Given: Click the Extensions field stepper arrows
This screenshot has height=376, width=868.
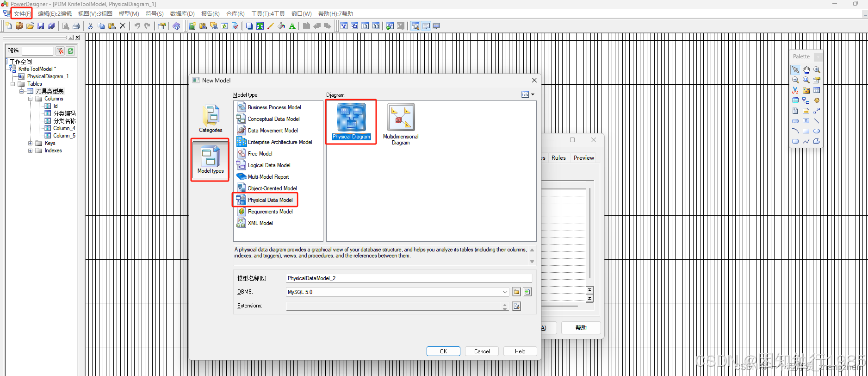Looking at the screenshot, I should 505,306.
